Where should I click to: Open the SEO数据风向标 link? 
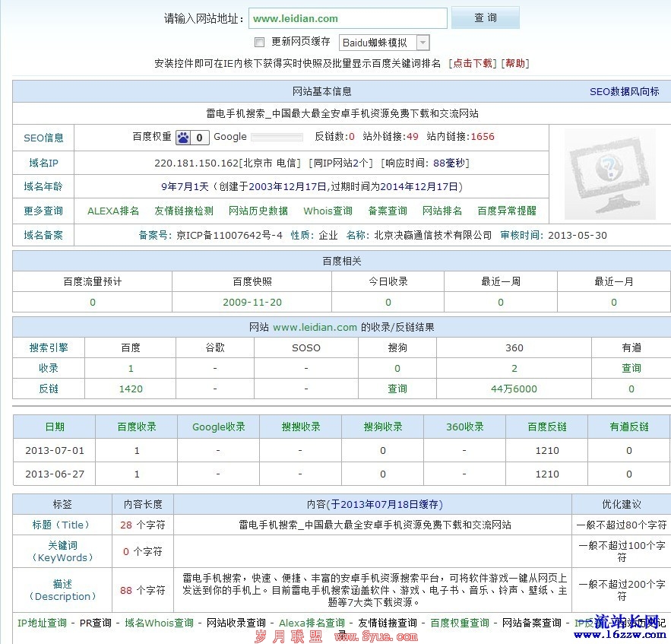click(x=624, y=91)
